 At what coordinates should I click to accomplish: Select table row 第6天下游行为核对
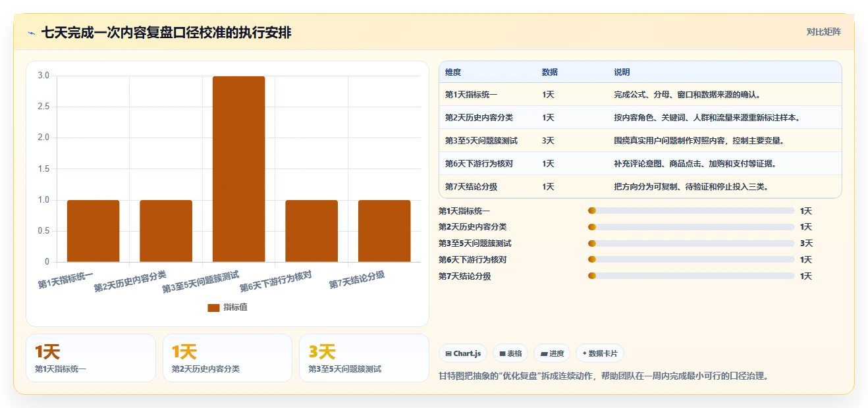pos(640,164)
